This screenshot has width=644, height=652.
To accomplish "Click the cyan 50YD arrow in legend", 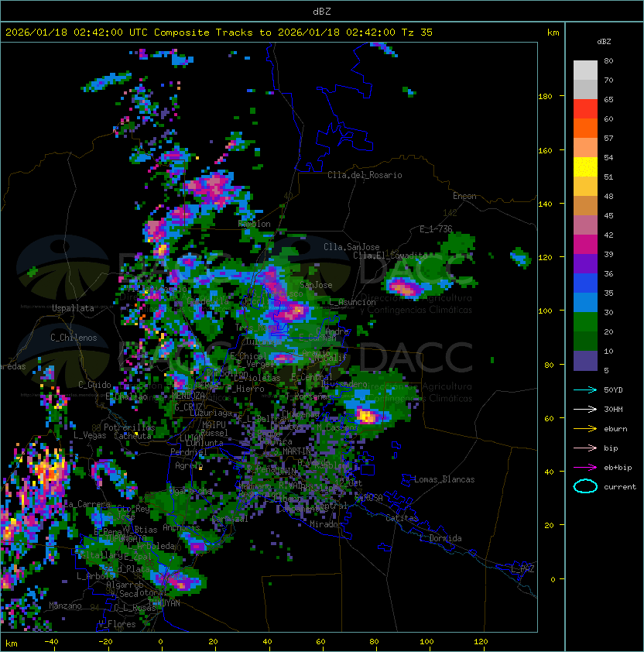I will 585,390.
